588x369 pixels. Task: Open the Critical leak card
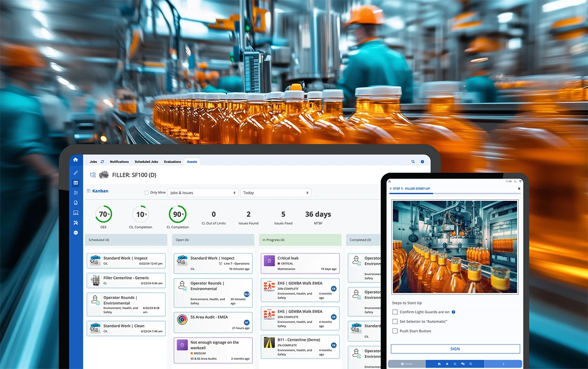point(300,263)
